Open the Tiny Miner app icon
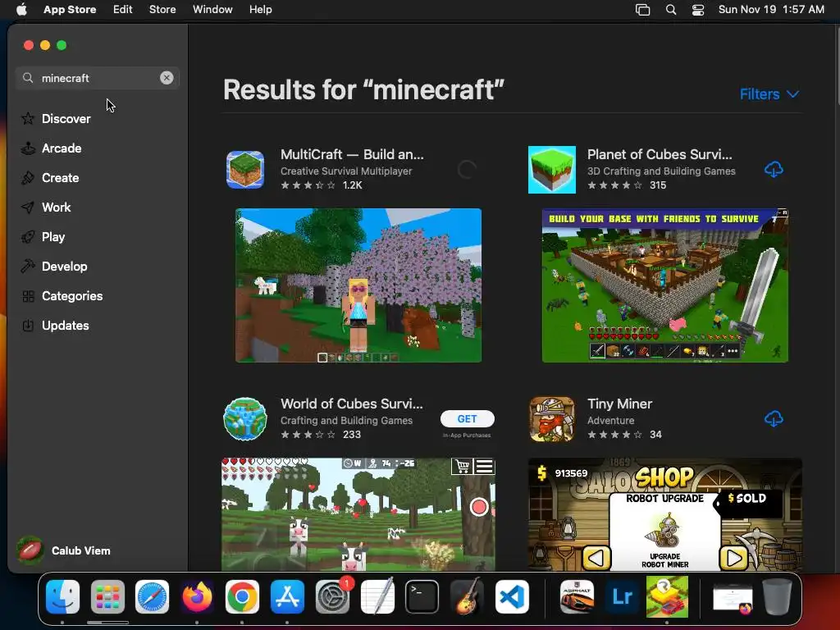Viewport: 840px width, 630px height. tap(552, 419)
